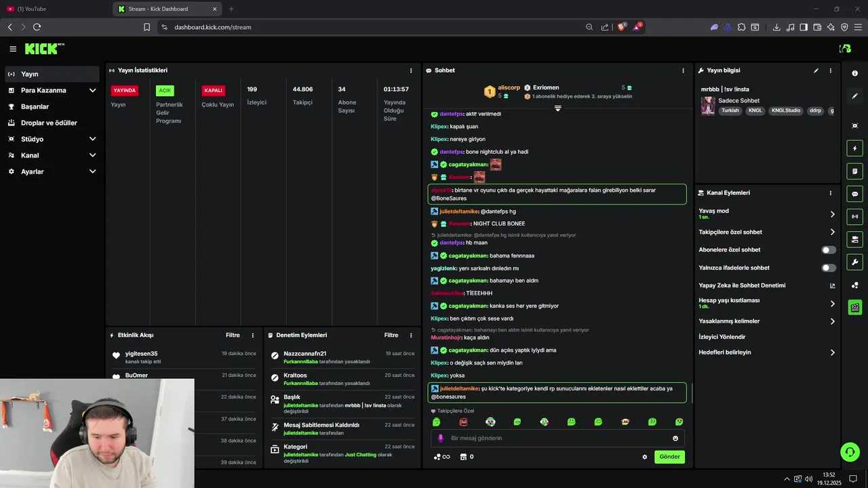
Task: Click the document widget icon in right rail
Action: click(x=855, y=171)
